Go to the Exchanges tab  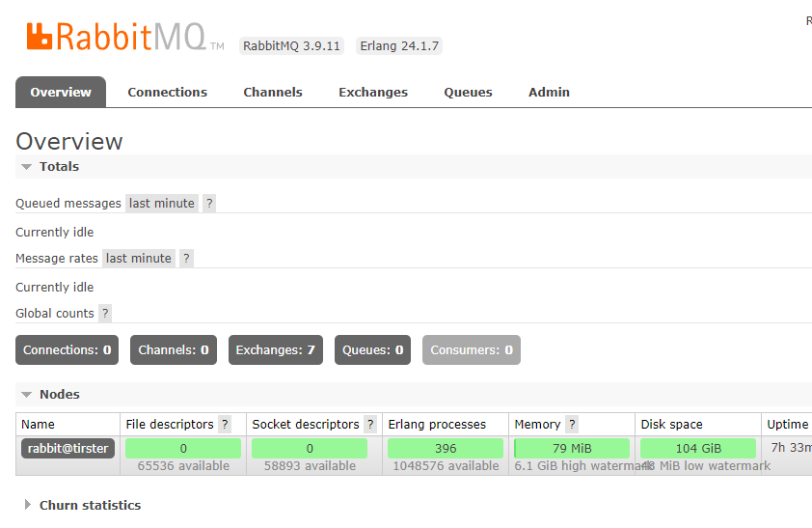373,93
